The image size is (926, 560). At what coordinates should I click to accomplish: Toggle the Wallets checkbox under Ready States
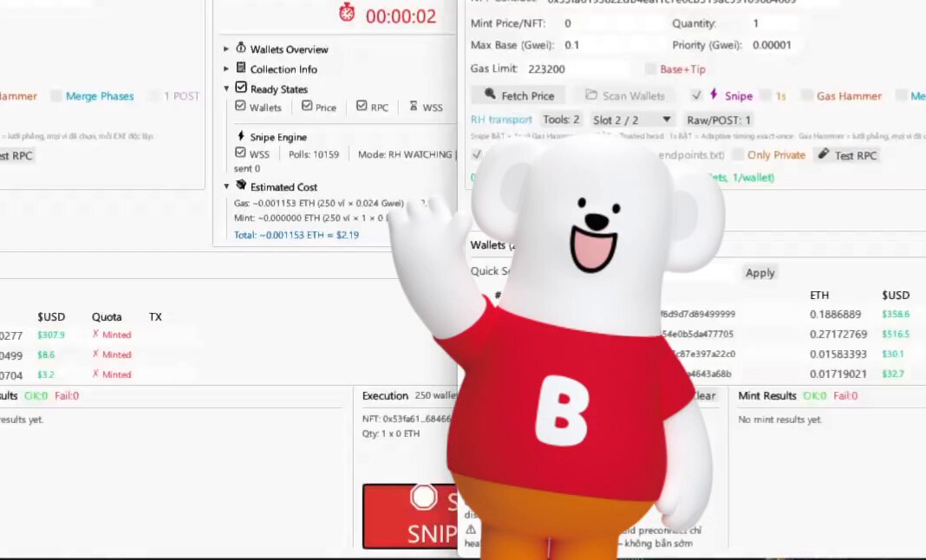[x=240, y=106]
